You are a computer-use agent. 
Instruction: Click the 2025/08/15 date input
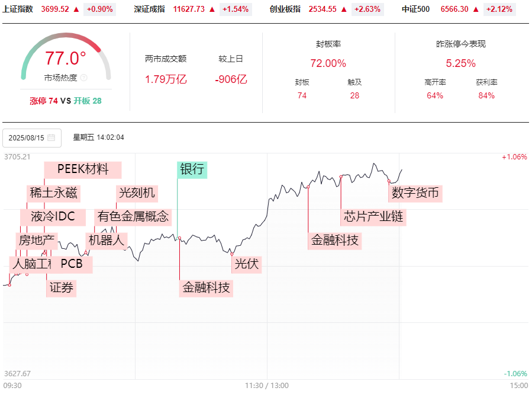pyautogui.click(x=27, y=137)
